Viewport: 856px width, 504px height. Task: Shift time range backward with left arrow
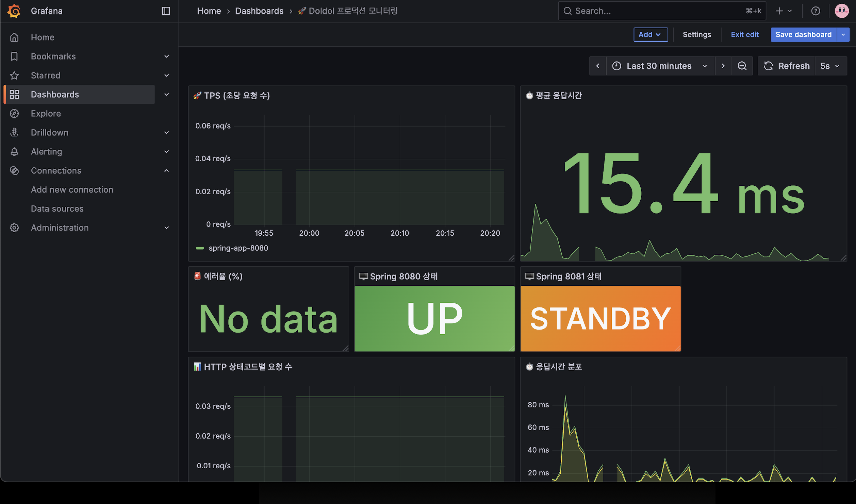coord(598,66)
